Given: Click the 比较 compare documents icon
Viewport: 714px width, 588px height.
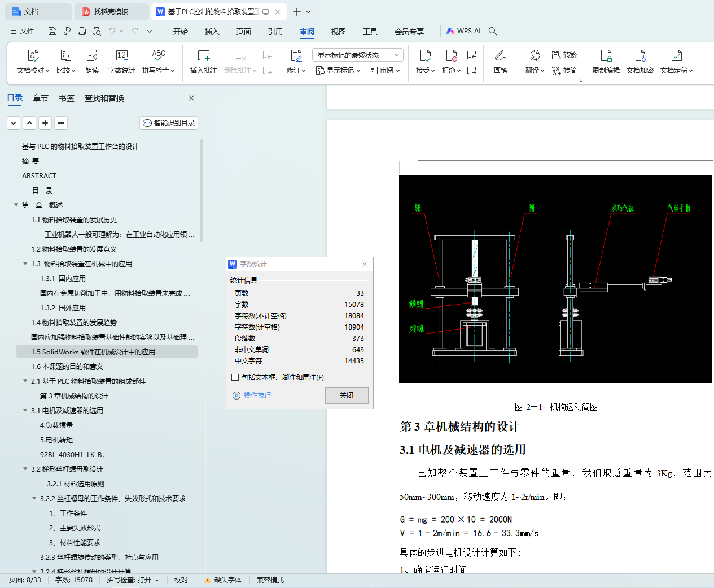Looking at the screenshot, I should [x=65, y=55].
